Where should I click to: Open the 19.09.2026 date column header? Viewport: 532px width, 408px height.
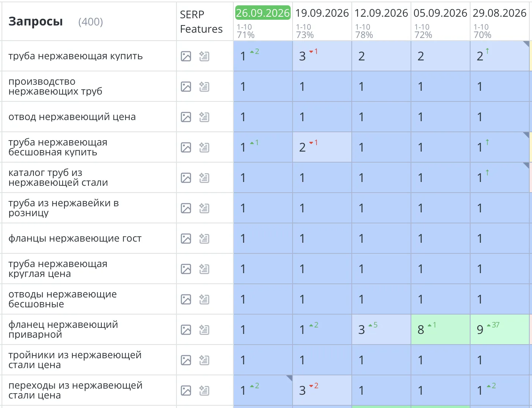coord(322,13)
